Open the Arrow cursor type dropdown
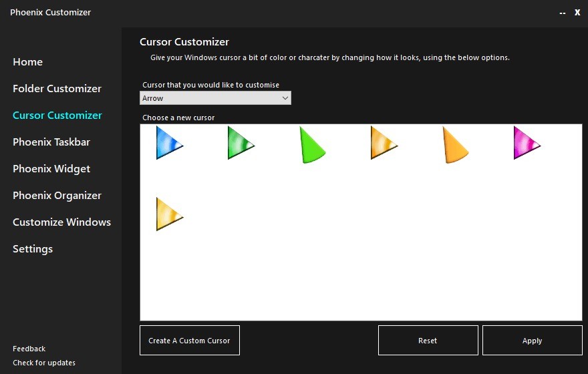The image size is (588, 374). pyautogui.click(x=215, y=98)
